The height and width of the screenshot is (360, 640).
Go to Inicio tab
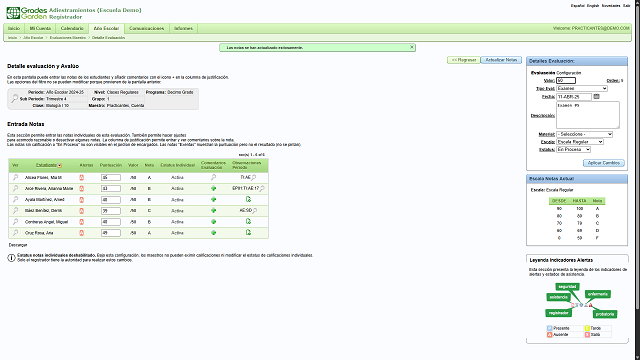coord(14,29)
